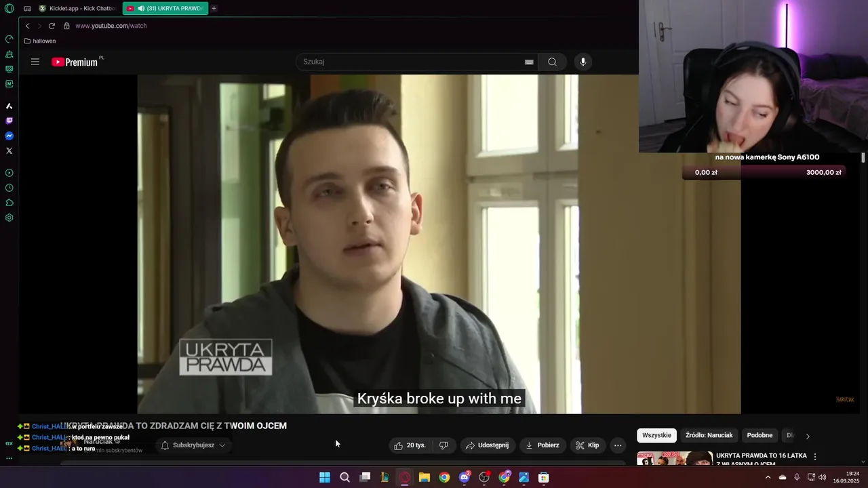Open Task View on the taskbar

click(365, 477)
